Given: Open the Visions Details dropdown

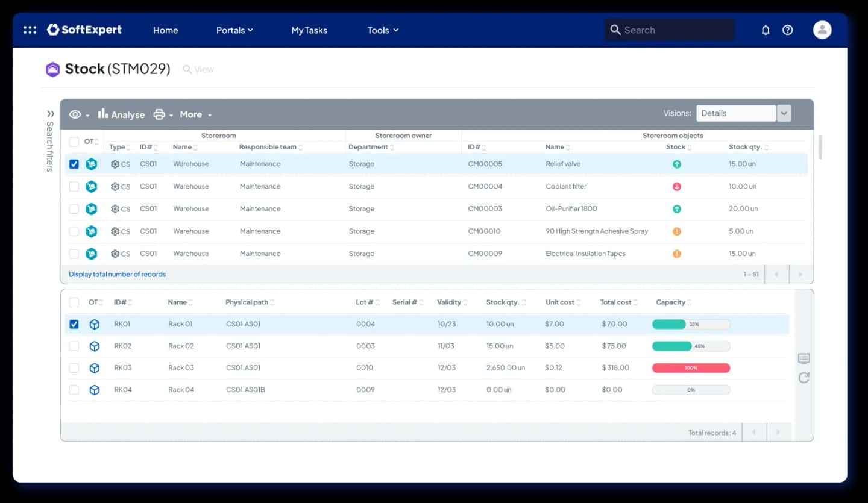Looking at the screenshot, I should coord(743,113).
